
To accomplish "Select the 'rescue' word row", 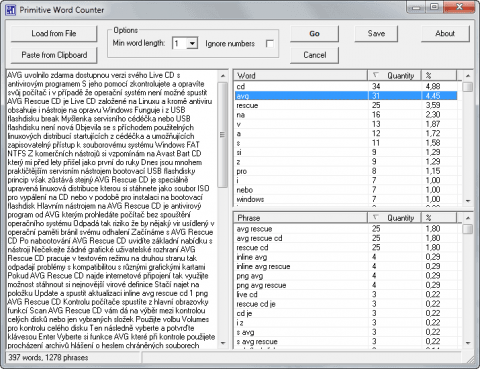I will click(x=346, y=105).
